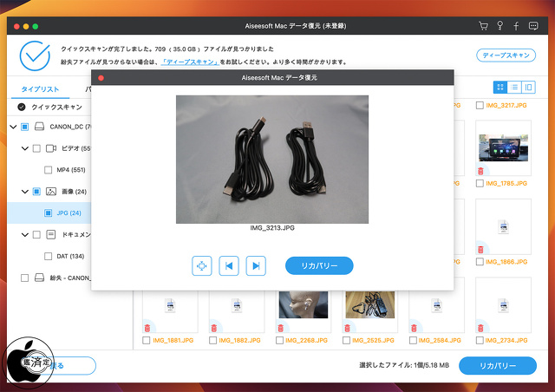
Task: Click the IMG_3213.JPG cable preview image
Action: [272, 160]
